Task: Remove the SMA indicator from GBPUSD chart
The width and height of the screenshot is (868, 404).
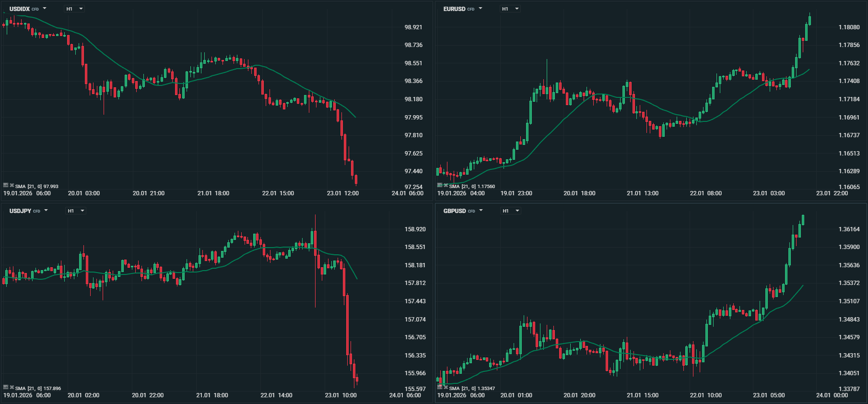Action: click(x=446, y=387)
